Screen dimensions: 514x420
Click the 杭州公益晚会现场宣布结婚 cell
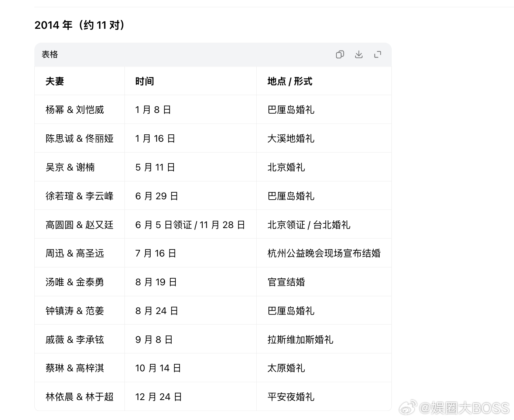(324, 253)
